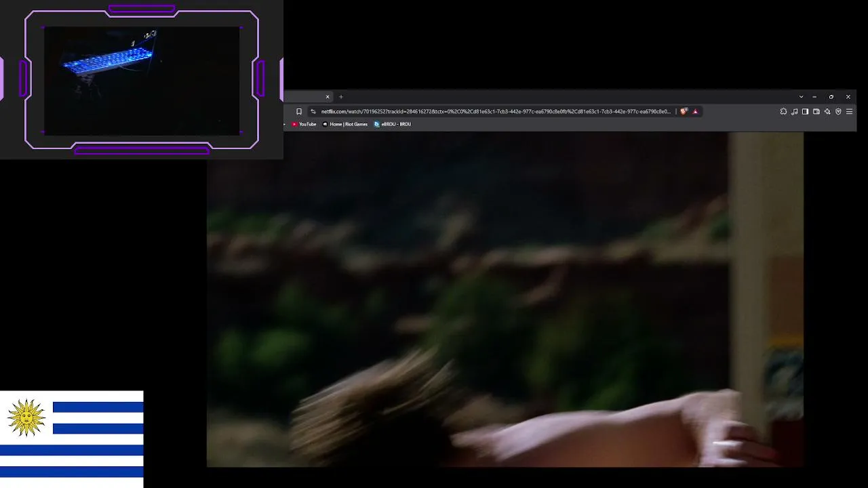Open a new browser tab
This screenshot has height=488, width=868.
(341, 97)
